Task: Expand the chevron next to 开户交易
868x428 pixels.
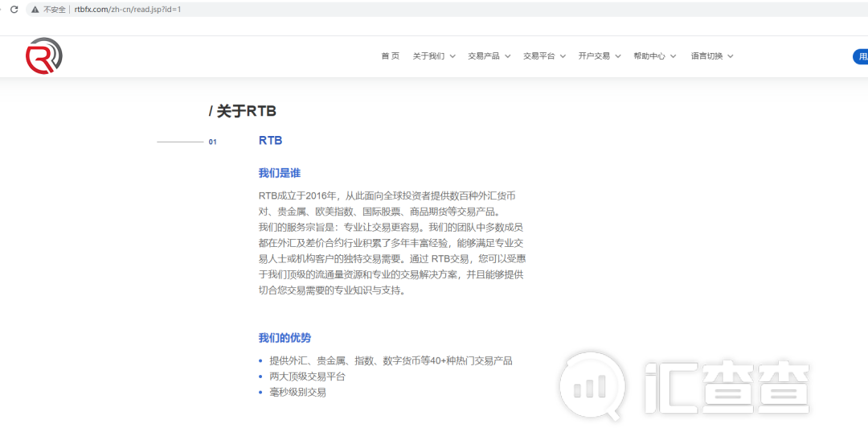Action: [618, 56]
